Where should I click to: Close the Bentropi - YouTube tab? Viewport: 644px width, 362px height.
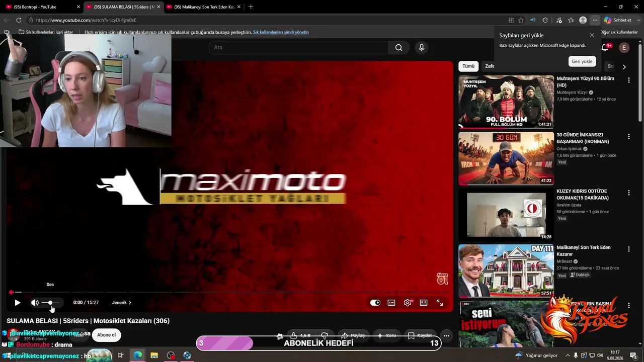click(x=78, y=7)
